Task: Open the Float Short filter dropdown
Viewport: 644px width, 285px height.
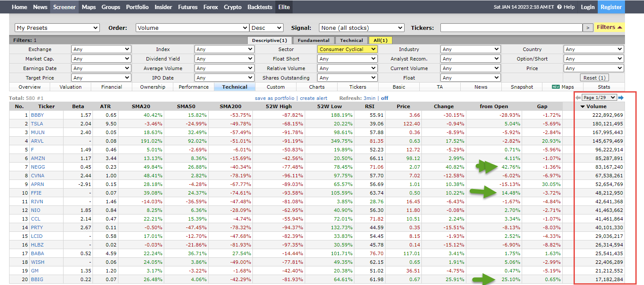Action: (348, 59)
